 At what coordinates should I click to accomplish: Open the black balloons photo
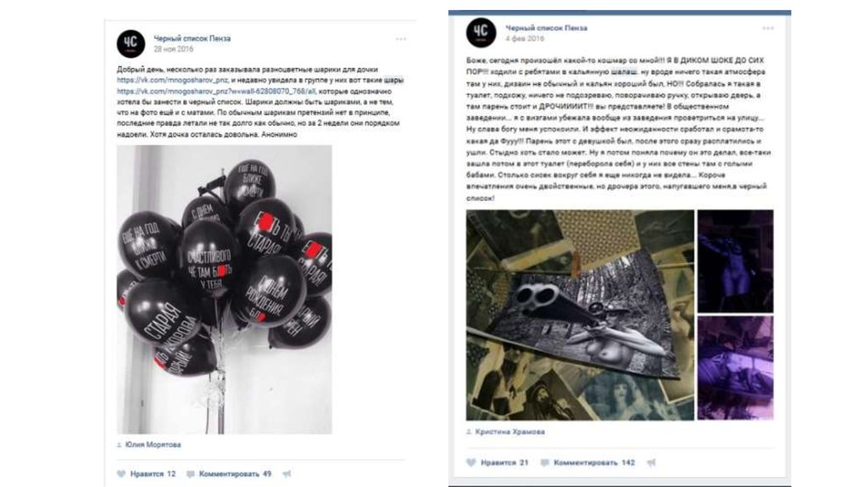224,289
